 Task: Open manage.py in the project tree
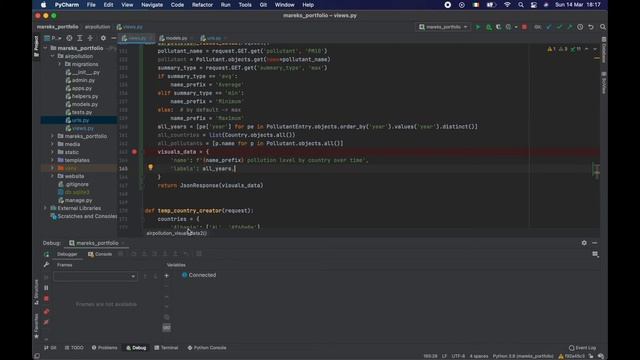pos(78,200)
